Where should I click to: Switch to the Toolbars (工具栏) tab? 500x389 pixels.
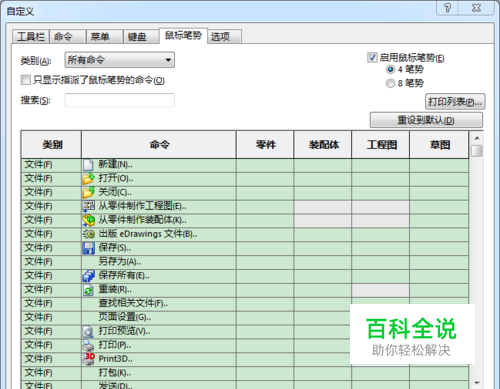(x=31, y=36)
